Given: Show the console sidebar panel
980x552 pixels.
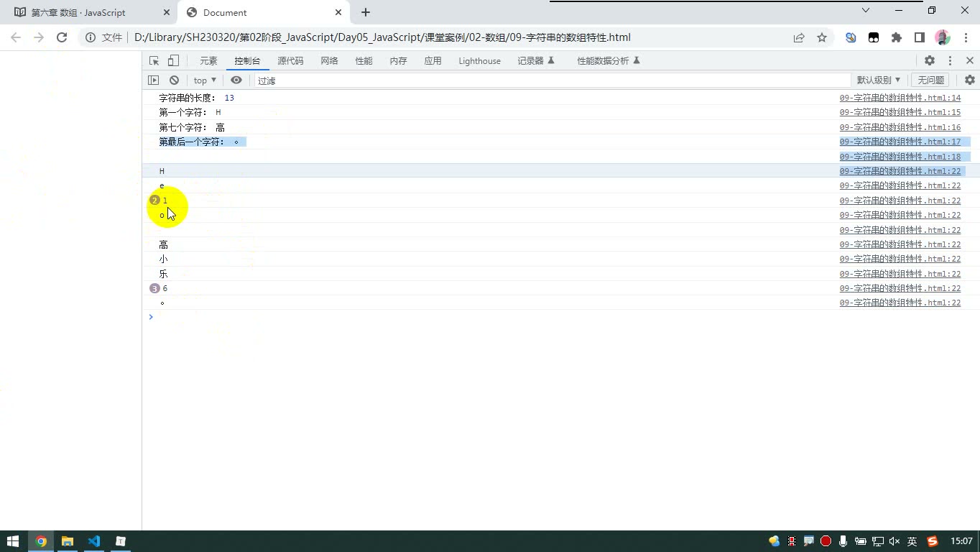Looking at the screenshot, I should [x=153, y=80].
